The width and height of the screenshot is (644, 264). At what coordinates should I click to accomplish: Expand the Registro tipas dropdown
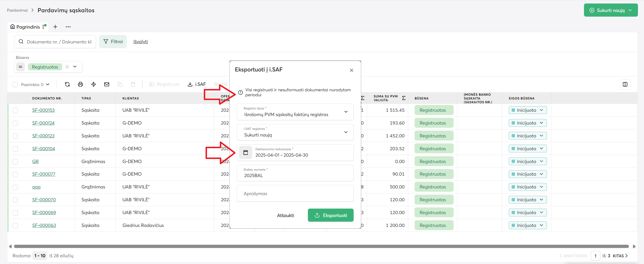click(346, 112)
